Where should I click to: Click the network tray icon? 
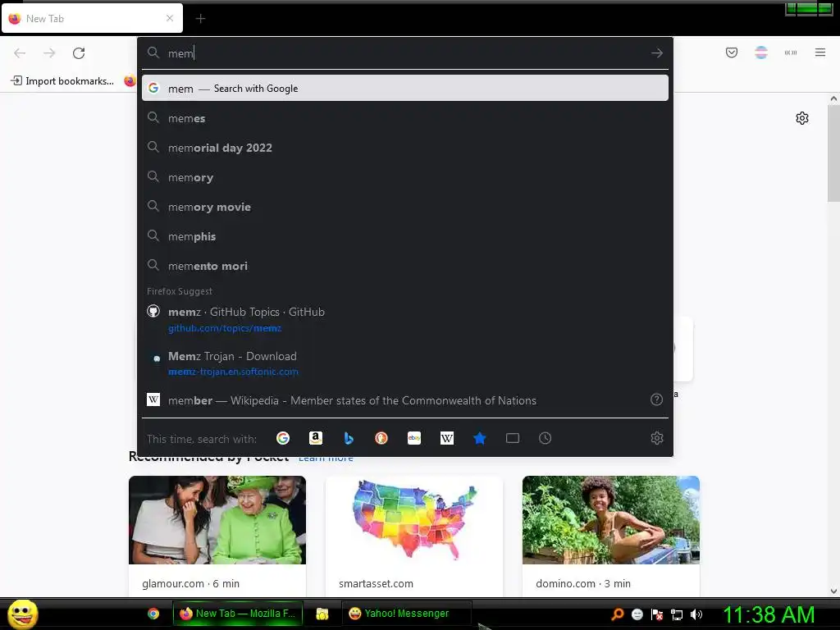(677, 615)
